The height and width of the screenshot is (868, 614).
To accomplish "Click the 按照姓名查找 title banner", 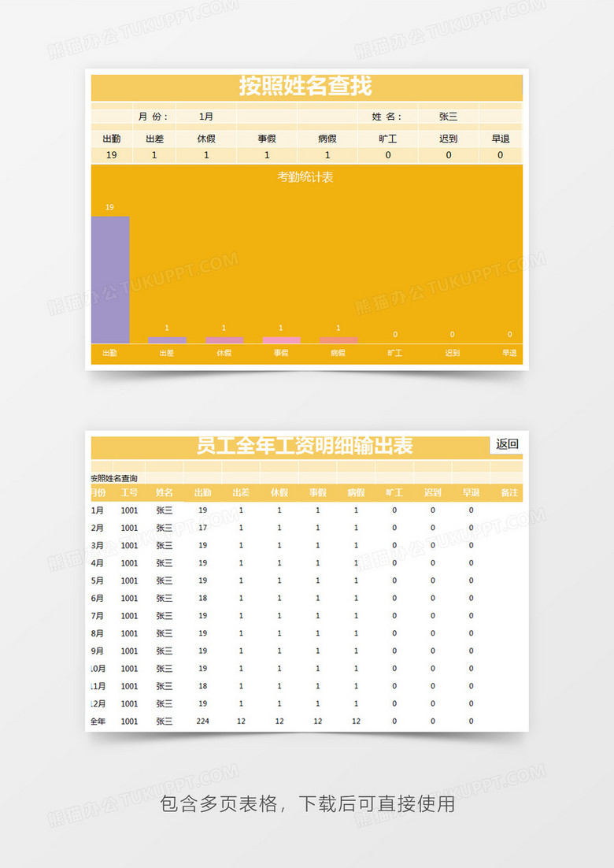I will pyautogui.click(x=305, y=86).
